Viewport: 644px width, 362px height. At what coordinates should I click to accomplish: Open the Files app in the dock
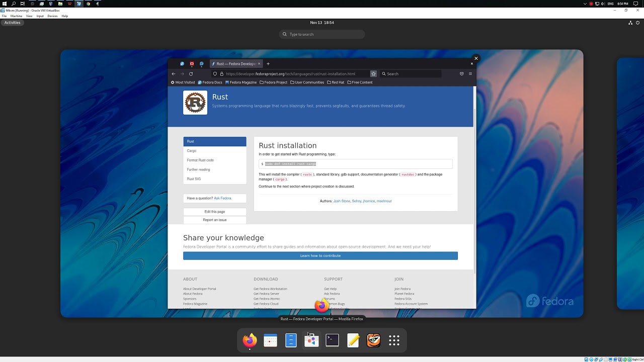[x=291, y=340]
